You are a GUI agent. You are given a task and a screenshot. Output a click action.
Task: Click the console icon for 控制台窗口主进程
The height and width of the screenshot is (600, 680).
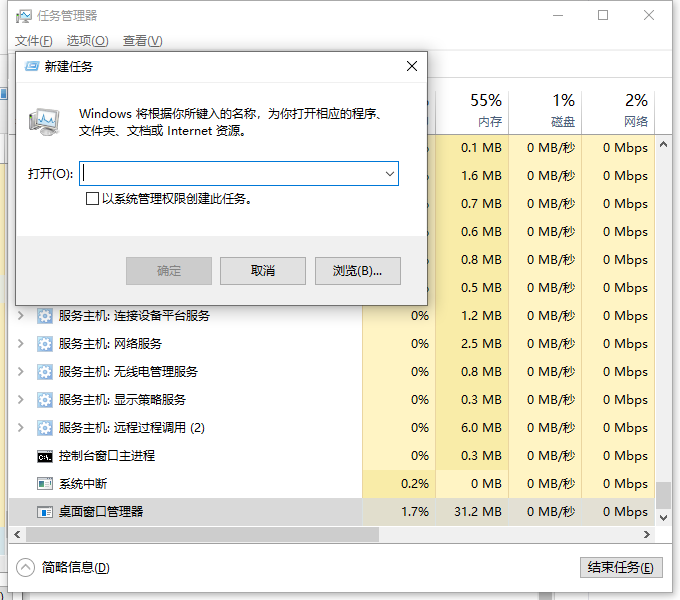(45, 456)
